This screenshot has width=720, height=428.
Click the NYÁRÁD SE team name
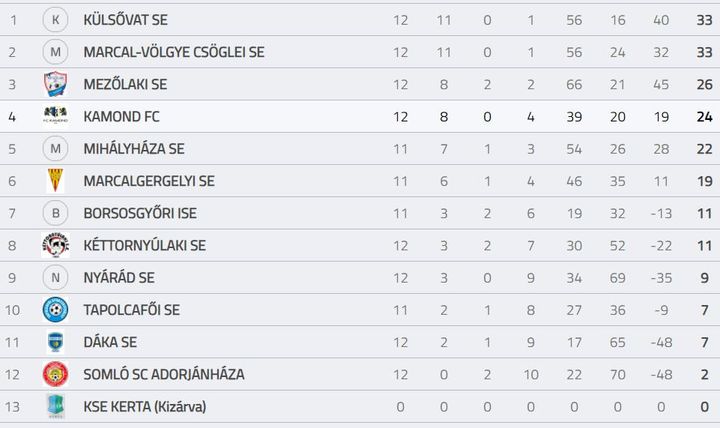119,277
